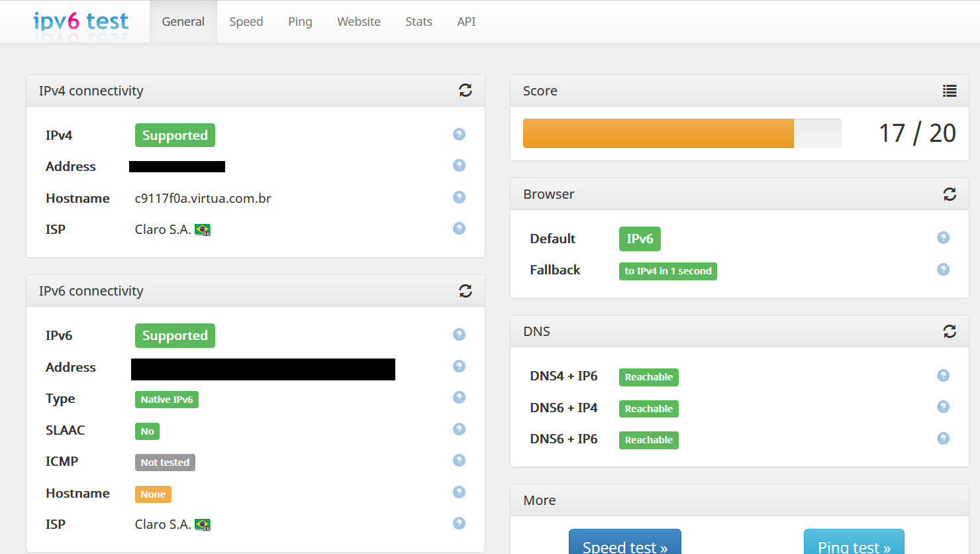
Task: Refresh the IPv4 connectivity panel
Action: (x=465, y=90)
